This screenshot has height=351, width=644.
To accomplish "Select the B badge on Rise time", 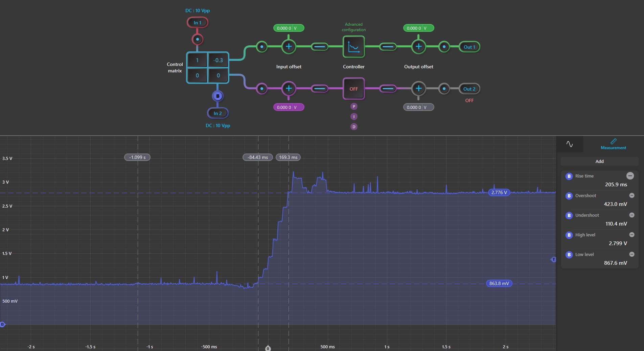I will tap(569, 176).
